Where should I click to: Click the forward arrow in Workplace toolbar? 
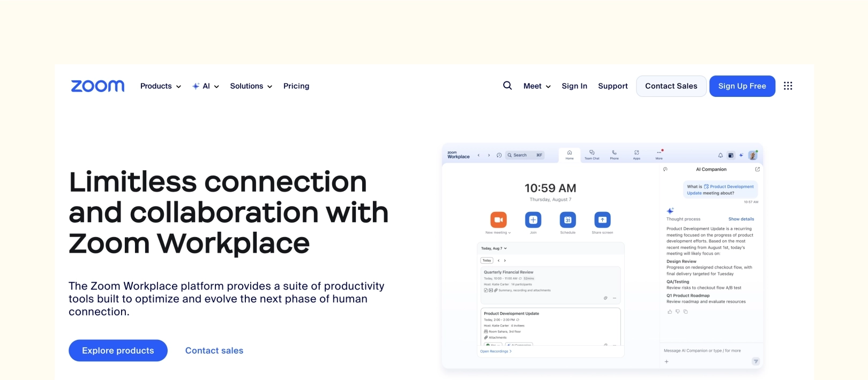[489, 155]
